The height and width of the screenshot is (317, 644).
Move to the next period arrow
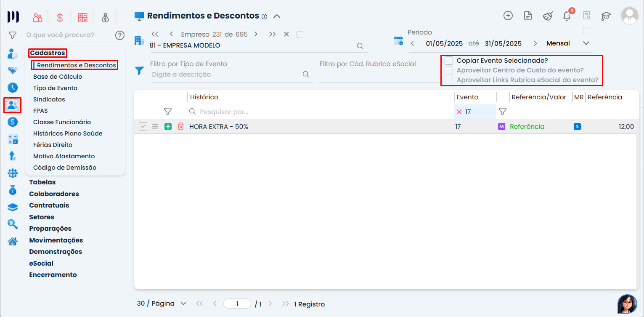(x=535, y=43)
